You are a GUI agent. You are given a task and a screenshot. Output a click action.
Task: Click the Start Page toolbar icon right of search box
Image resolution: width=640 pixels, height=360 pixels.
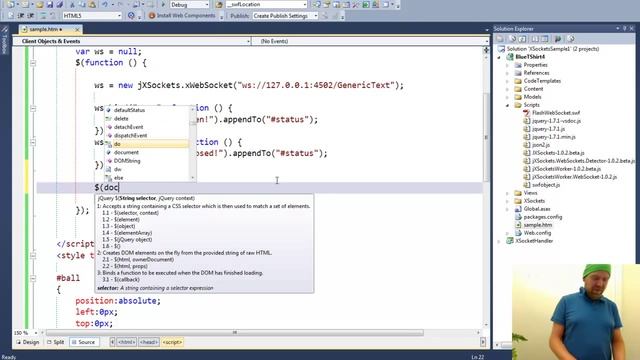pos(317,4)
